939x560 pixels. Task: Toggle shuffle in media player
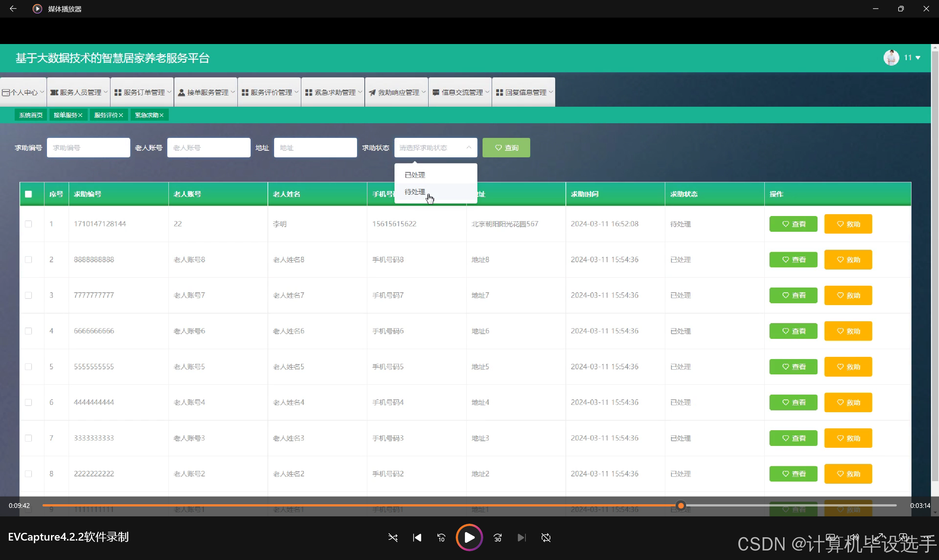(x=393, y=538)
